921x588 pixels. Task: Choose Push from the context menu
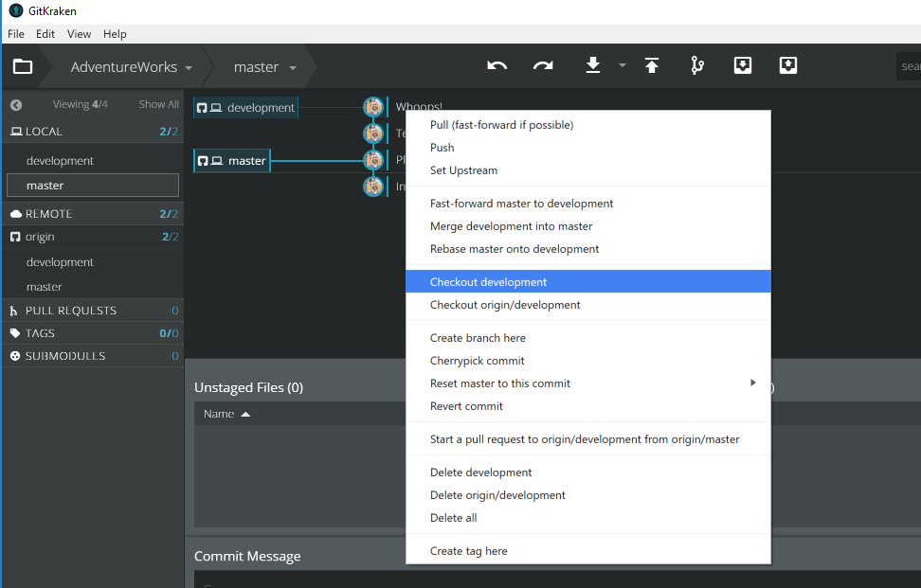coord(588,148)
